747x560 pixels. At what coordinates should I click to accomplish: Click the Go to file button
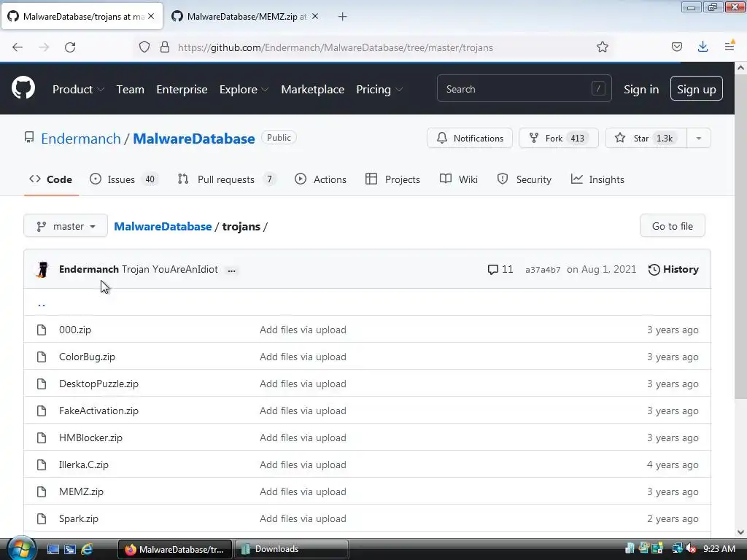672,226
